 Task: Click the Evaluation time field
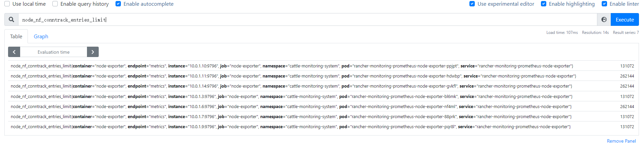54,52
